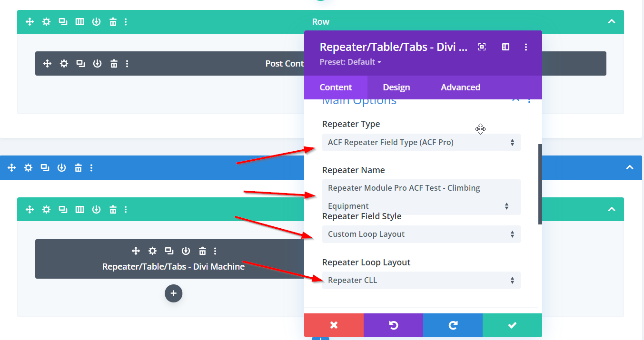The width and height of the screenshot is (644, 340).
Task: Delete the Repeater/Table/Tabs module via trash icon
Action: coord(202,251)
